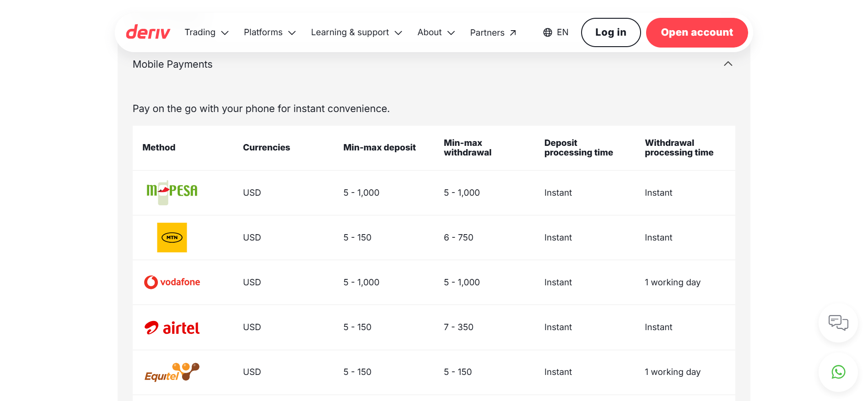Click the Deriv logo
This screenshot has height=401, width=868.
click(148, 32)
